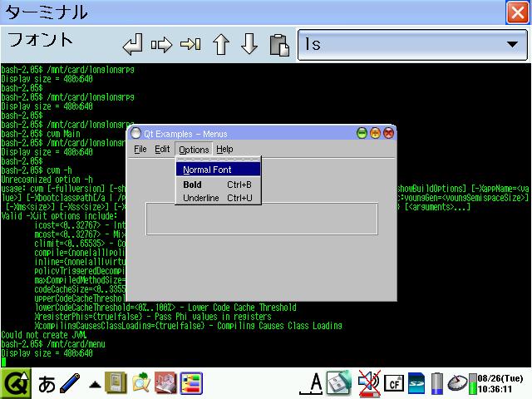Image resolution: width=532 pixels, height=399 pixels.
Task: Click terminal line 'Unrecognized option -h'
Action: pos(47,180)
